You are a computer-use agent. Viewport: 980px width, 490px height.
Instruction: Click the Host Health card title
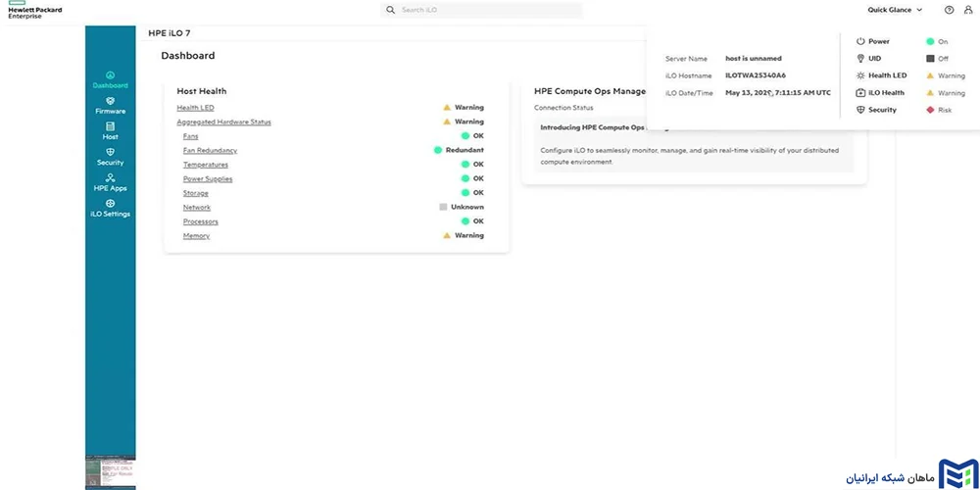click(202, 91)
